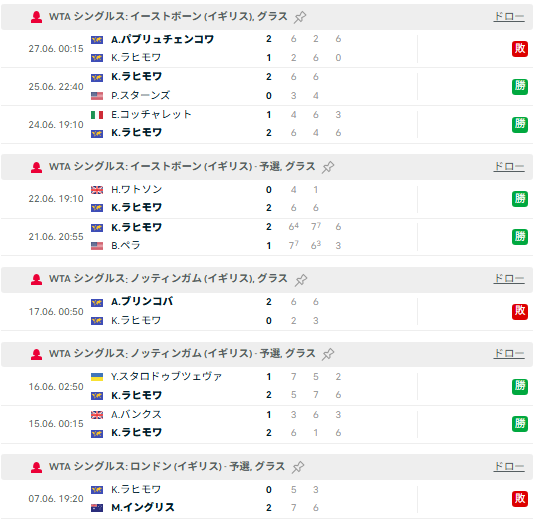Click the player icon beside the London qualifying header

(x=37, y=467)
